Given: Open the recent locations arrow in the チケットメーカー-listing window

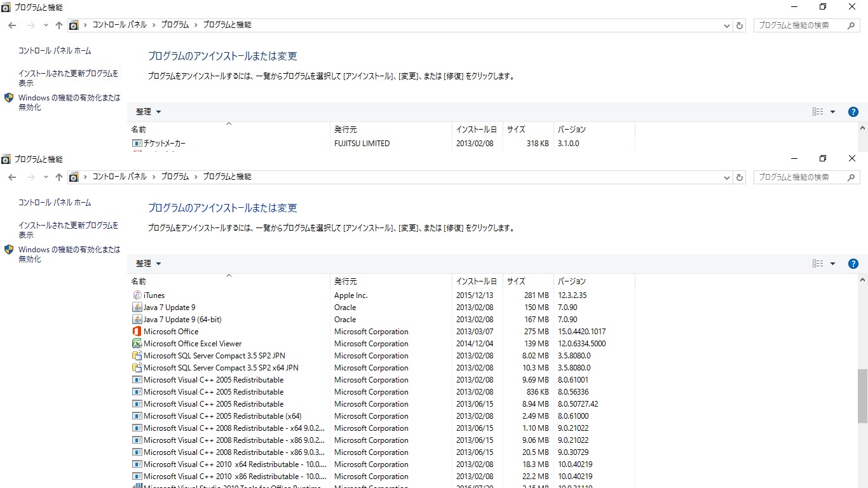Looking at the screenshot, I should point(46,25).
